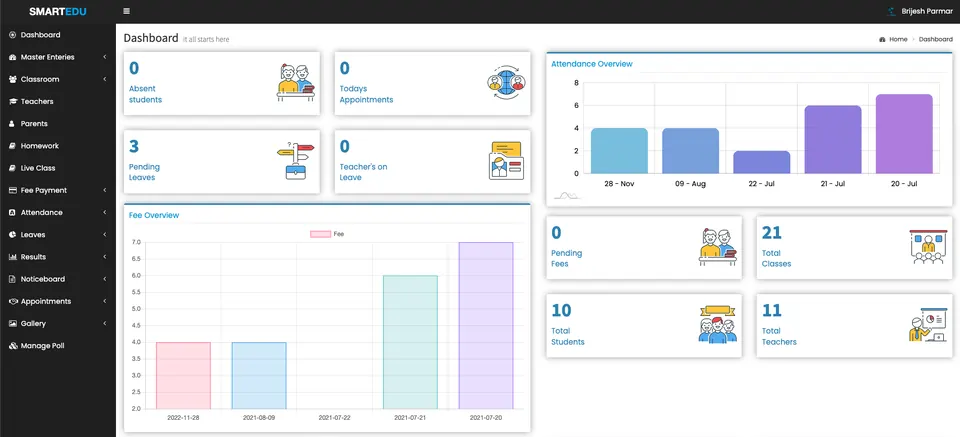Screen dimensions: 960x437
Task: Expand the Classroom submenu chevron
Action: [105, 80]
